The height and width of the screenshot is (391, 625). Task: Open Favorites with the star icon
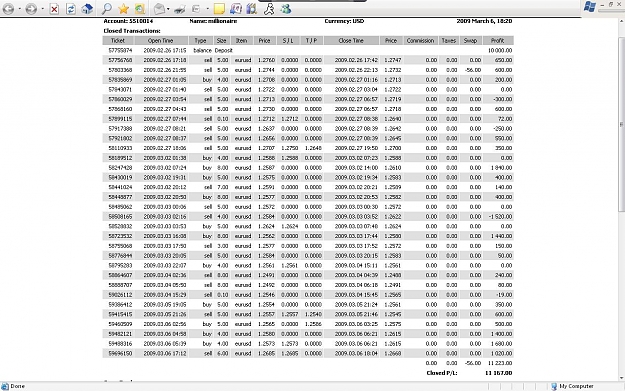click(x=124, y=9)
